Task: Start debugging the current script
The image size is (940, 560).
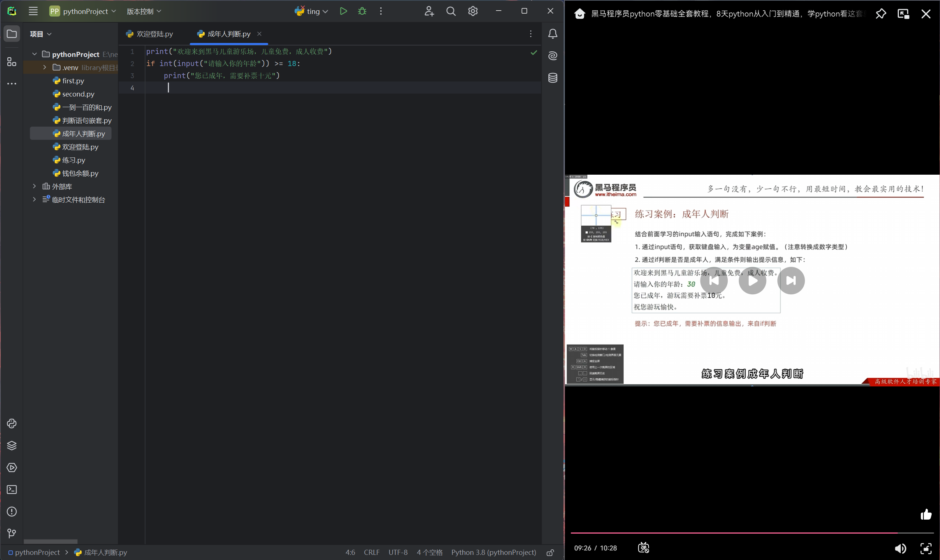Action: 362,11
